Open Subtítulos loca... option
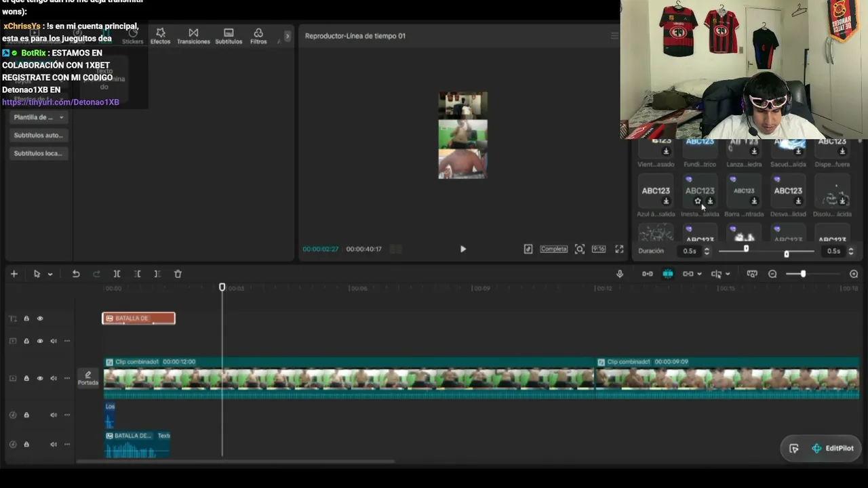868x488 pixels. point(39,153)
